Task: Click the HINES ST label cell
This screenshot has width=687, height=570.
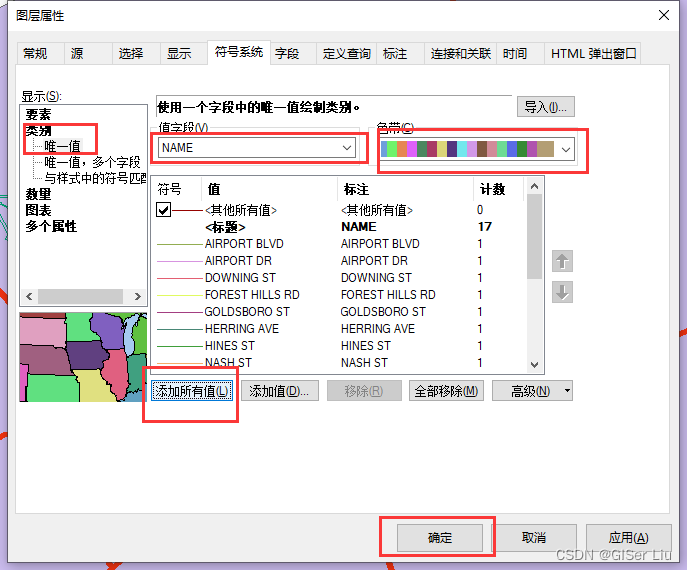Action: point(365,346)
